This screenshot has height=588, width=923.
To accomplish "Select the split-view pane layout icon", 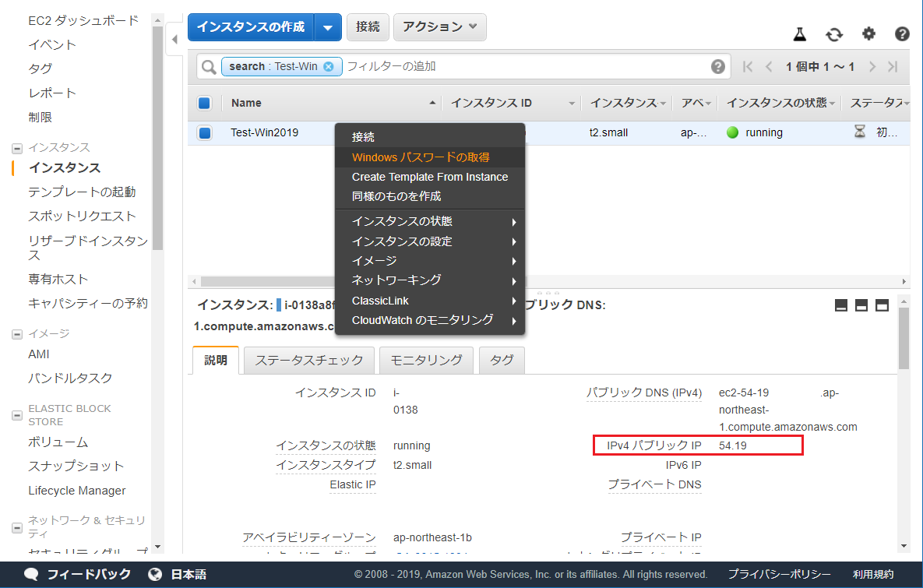I will [861, 305].
